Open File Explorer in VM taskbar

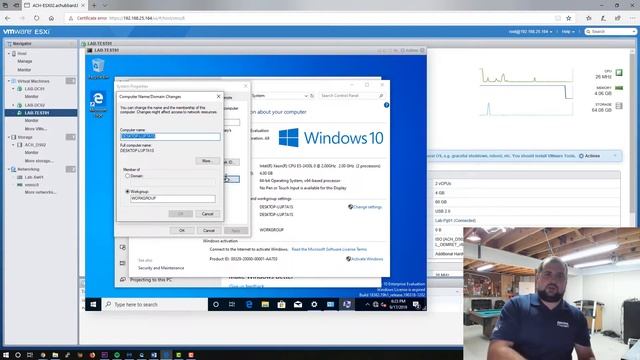pos(265,304)
